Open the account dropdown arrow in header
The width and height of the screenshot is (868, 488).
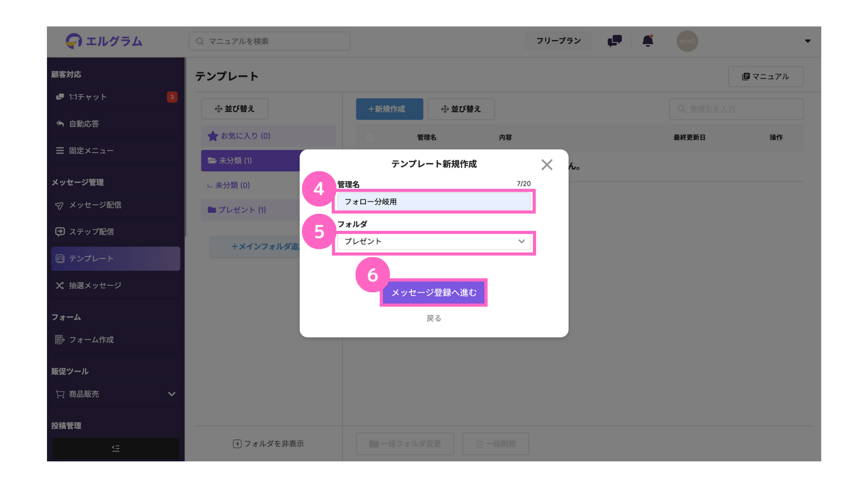pyautogui.click(x=807, y=41)
